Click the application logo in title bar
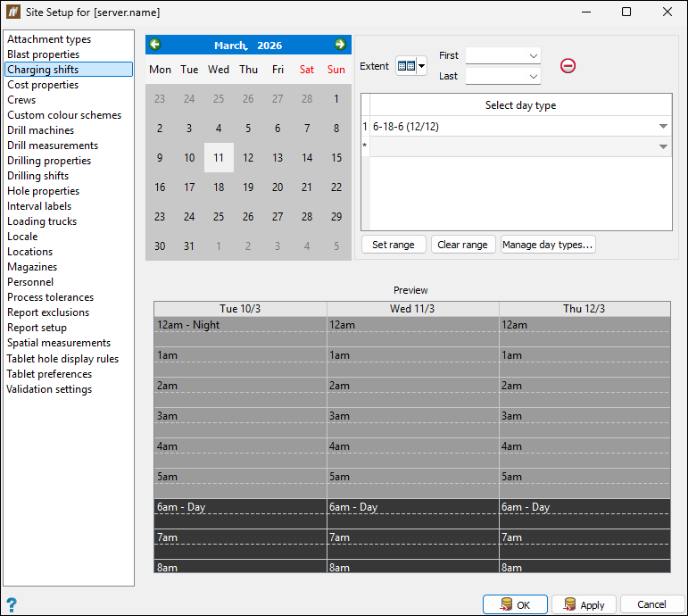Image resolution: width=688 pixels, height=616 pixels. pos(13,12)
